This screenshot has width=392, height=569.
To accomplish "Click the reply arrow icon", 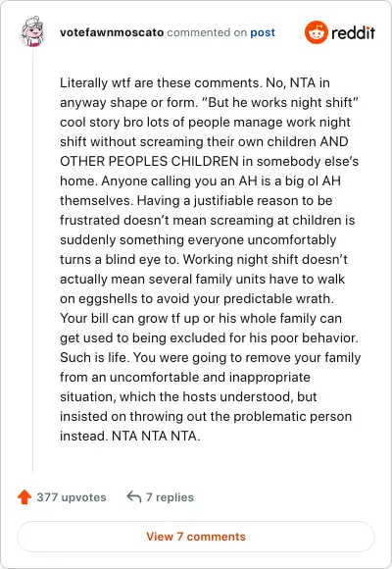I will [134, 496].
